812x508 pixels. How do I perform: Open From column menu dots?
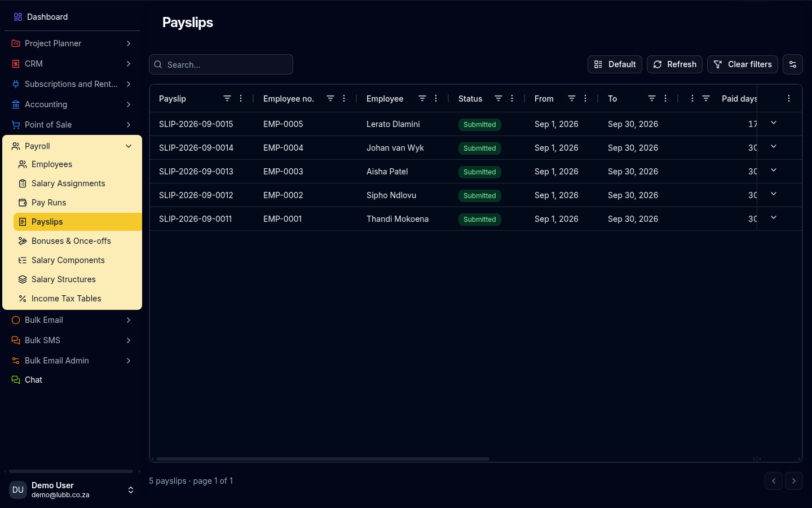(585, 98)
